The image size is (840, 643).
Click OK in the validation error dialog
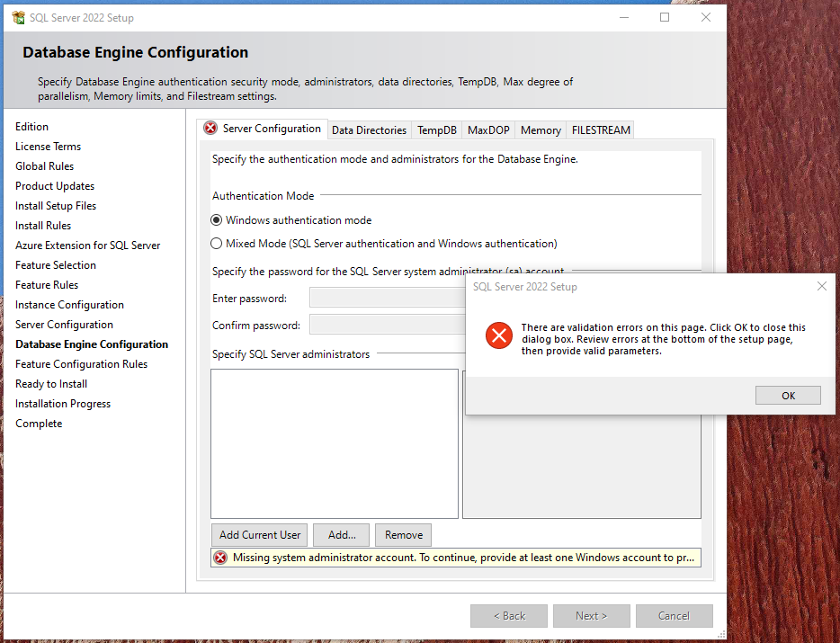point(788,396)
